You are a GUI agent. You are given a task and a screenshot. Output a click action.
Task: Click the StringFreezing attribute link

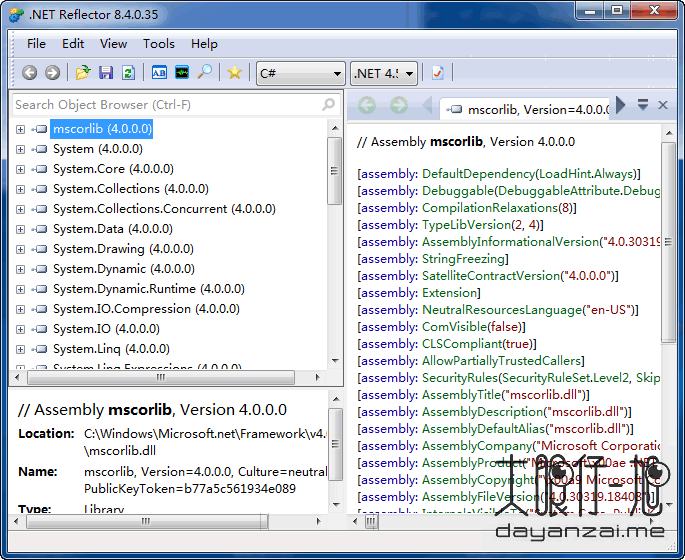463,259
